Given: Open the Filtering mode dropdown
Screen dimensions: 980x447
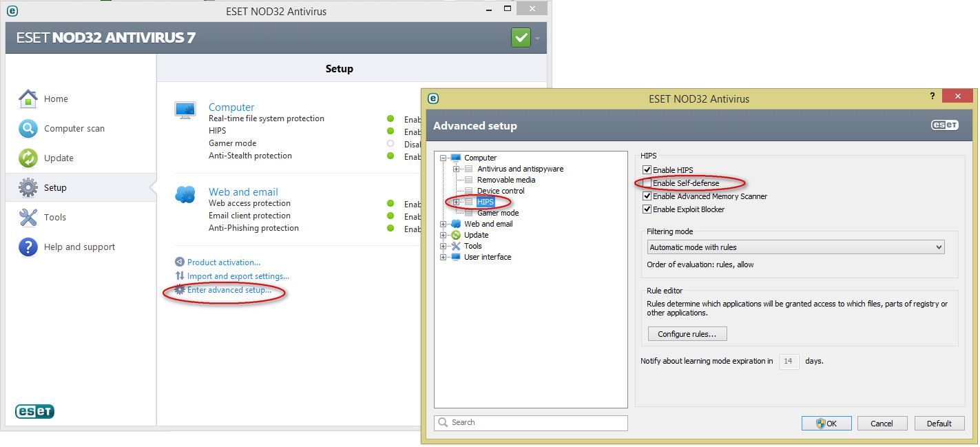Looking at the screenshot, I should coord(796,247).
